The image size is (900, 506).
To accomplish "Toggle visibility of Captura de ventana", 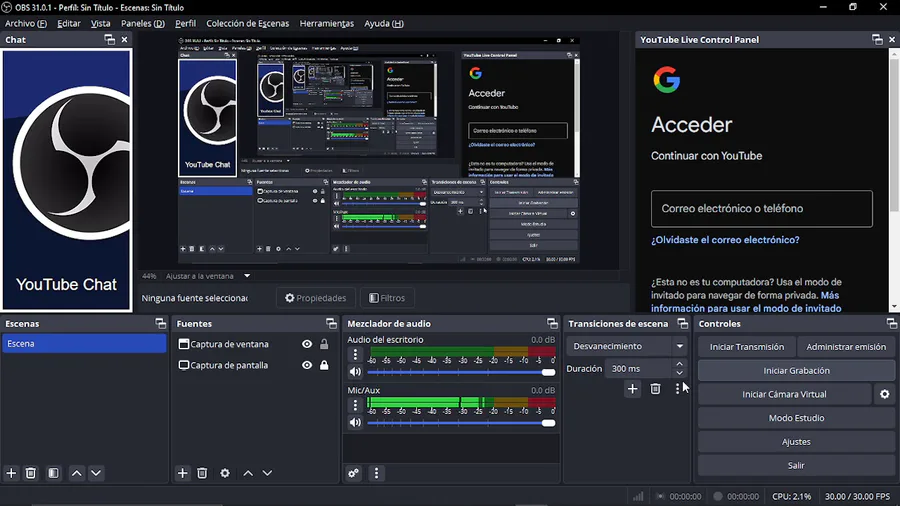I will point(307,344).
